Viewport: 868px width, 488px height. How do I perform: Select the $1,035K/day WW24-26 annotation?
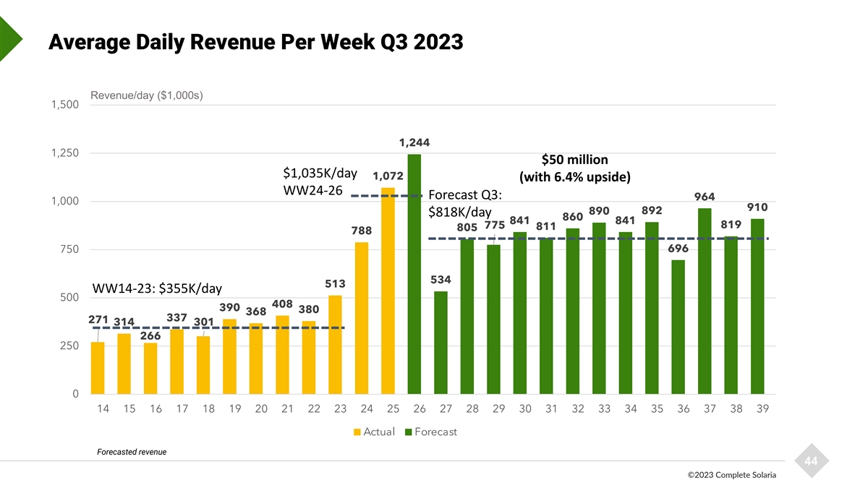pyautogui.click(x=319, y=181)
